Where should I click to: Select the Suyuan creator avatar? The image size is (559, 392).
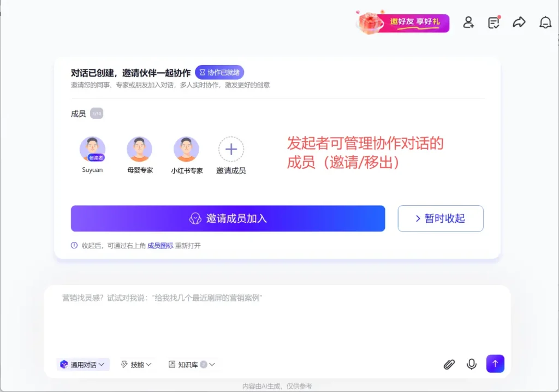[x=92, y=149]
